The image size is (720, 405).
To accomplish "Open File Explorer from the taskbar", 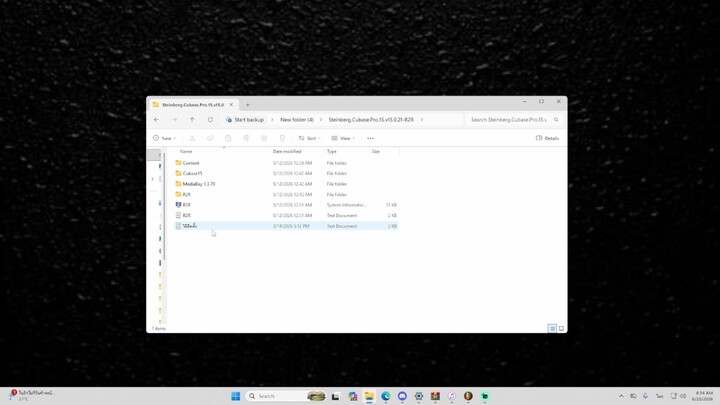I will (x=369, y=396).
